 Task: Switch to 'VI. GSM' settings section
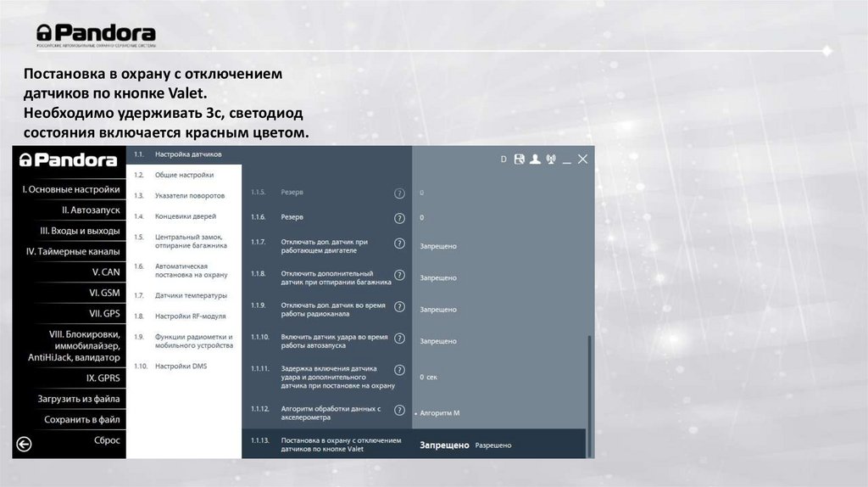click(x=104, y=293)
